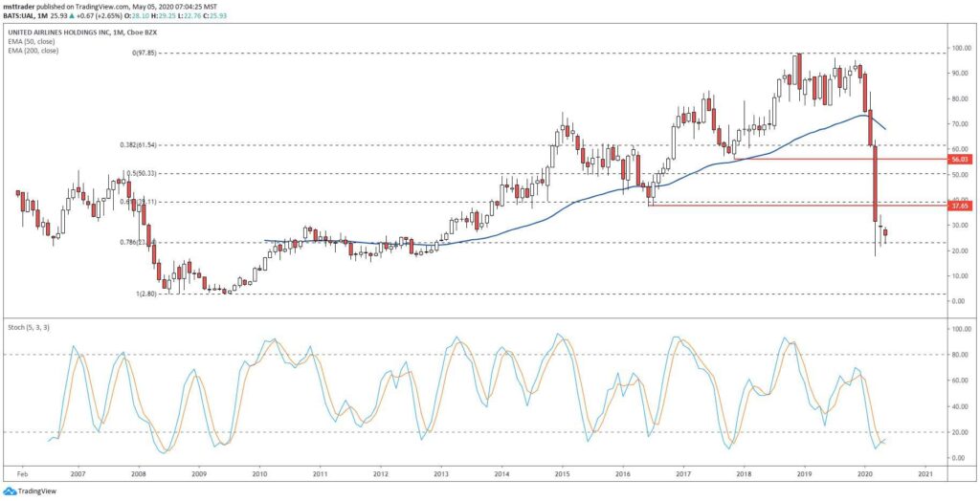Click the 2012 label on the time axis
The width and height of the screenshot is (980, 501).
(x=381, y=475)
